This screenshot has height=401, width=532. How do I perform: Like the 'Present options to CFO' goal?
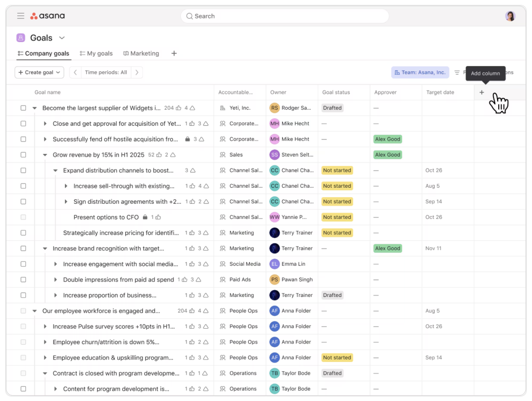158,217
